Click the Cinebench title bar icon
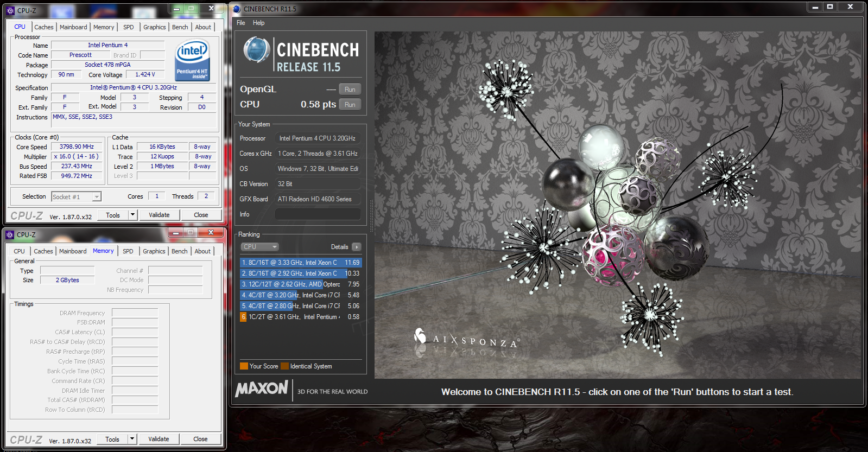868x452 pixels. coord(237,9)
